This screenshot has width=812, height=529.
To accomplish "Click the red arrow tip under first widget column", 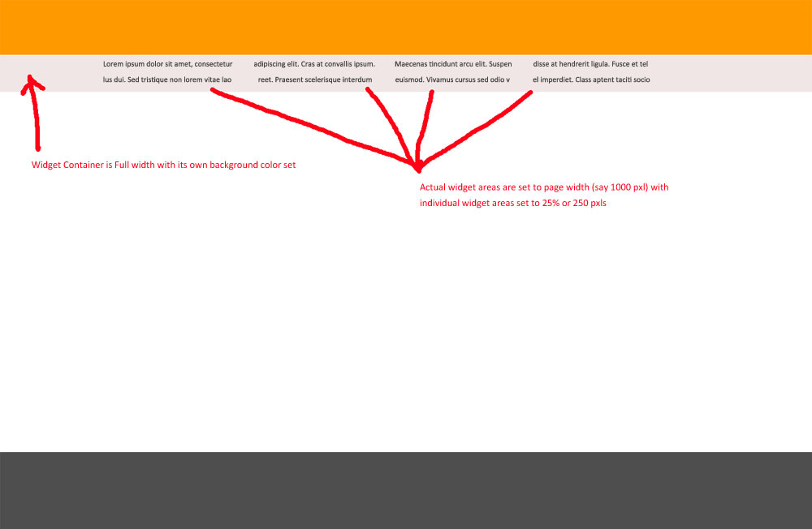I will [213, 91].
